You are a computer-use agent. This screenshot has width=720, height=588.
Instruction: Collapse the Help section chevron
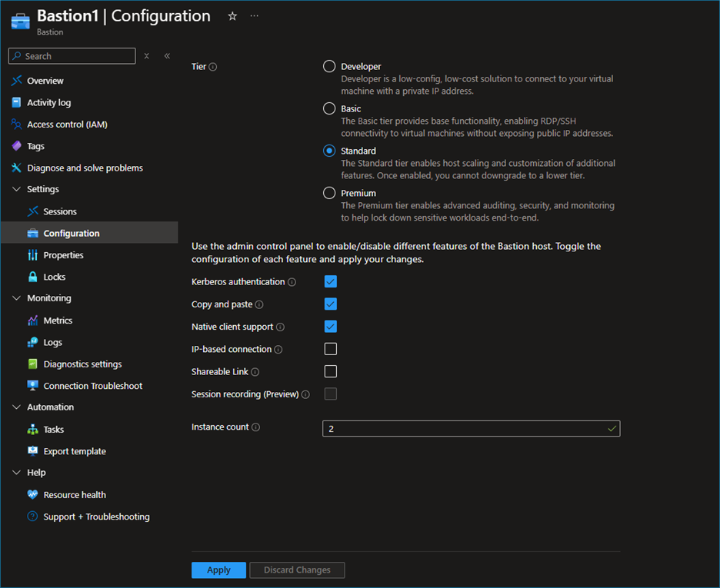click(16, 473)
